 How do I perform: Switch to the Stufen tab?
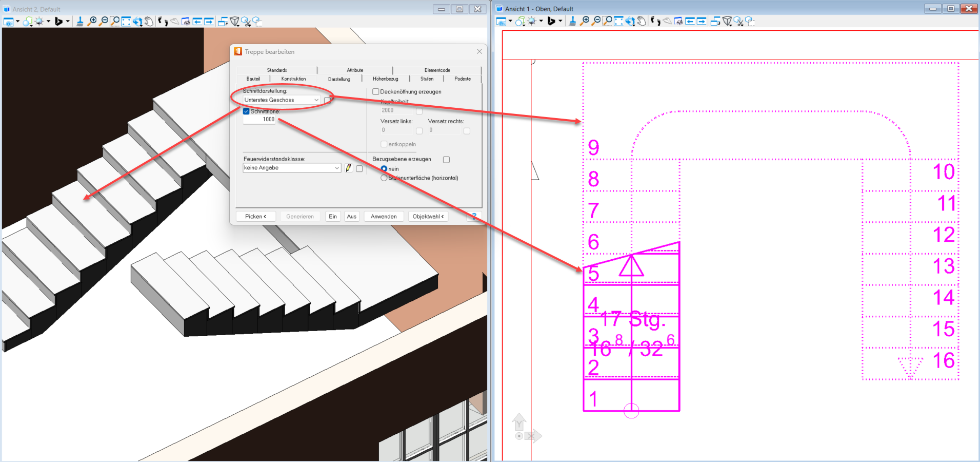[427, 79]
